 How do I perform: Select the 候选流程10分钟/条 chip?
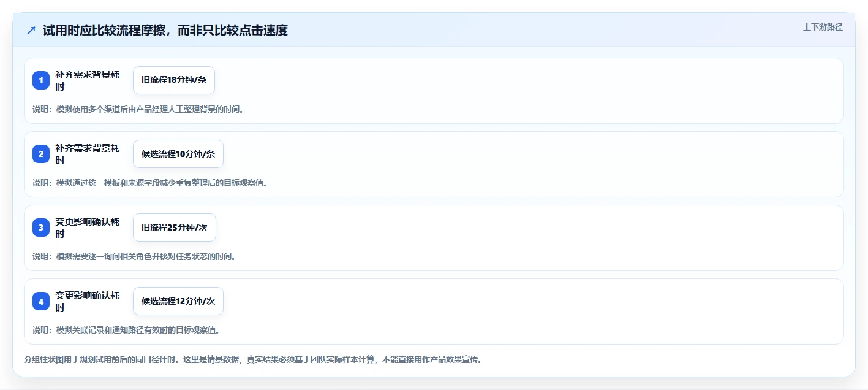pyautogui.click(x=178, y=154)
